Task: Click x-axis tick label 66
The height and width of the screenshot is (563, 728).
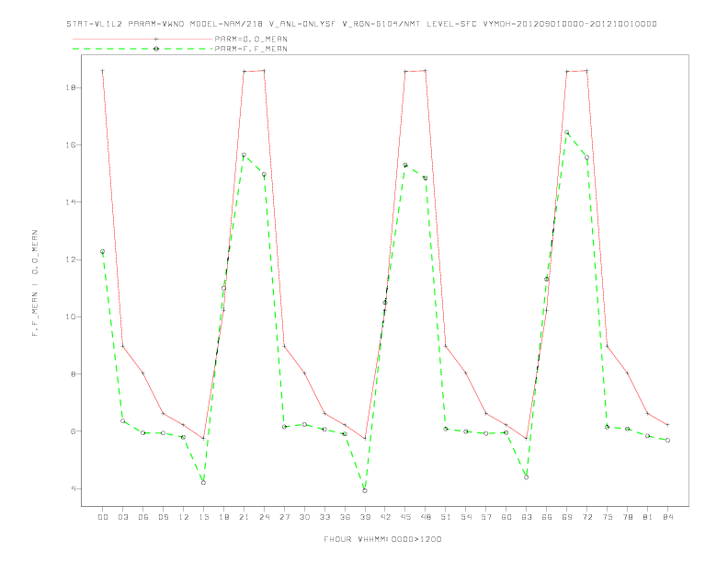Action: 547,517
